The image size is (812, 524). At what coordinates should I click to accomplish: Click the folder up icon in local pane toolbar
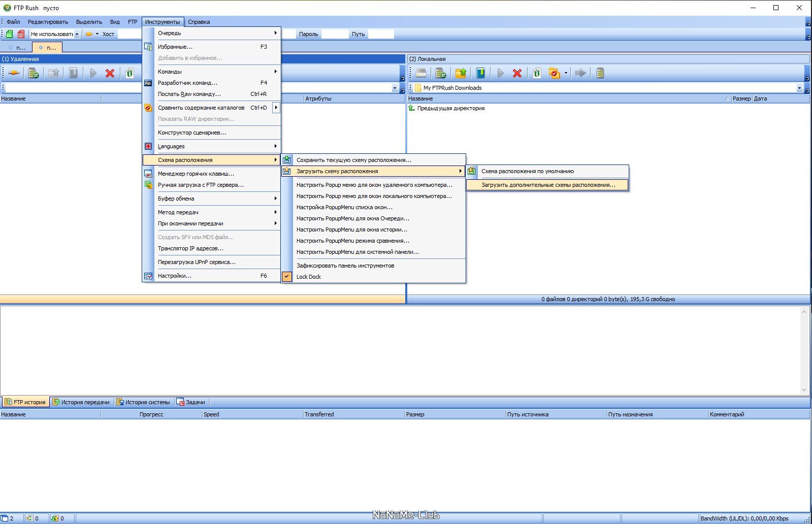tap(461, 73)
